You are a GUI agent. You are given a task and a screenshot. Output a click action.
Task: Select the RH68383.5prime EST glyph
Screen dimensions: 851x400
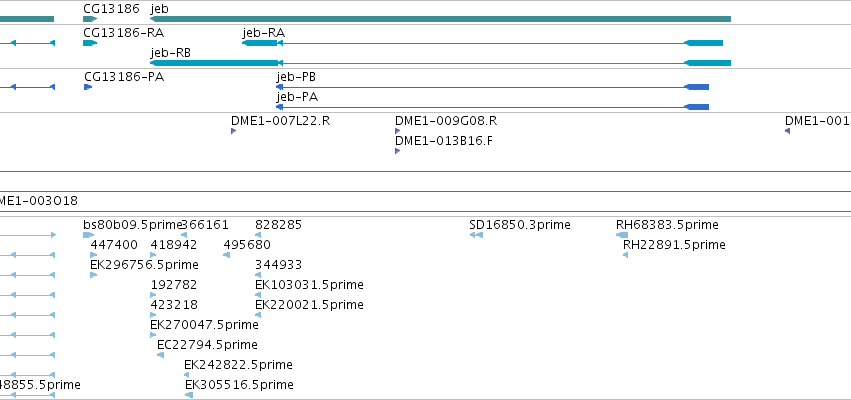point(622,235)
